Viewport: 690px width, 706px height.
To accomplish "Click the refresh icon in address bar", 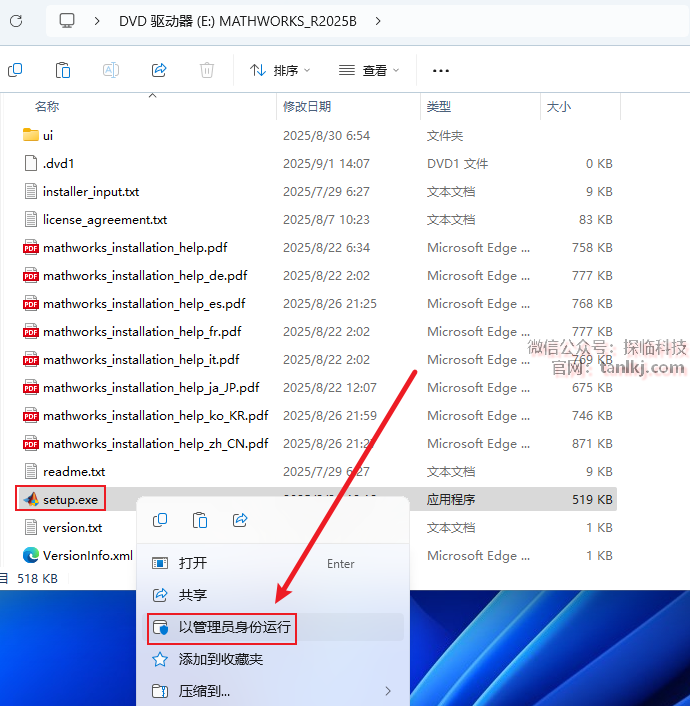I will [x=16, y=21].
